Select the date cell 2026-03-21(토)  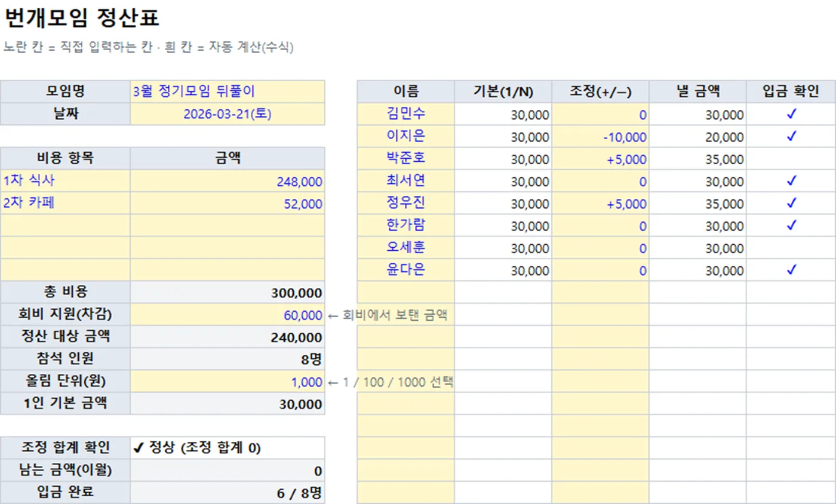228,114
